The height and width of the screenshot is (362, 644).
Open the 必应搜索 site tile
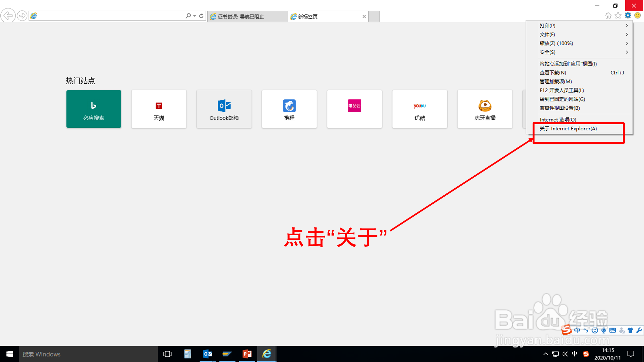coord(94,109)
